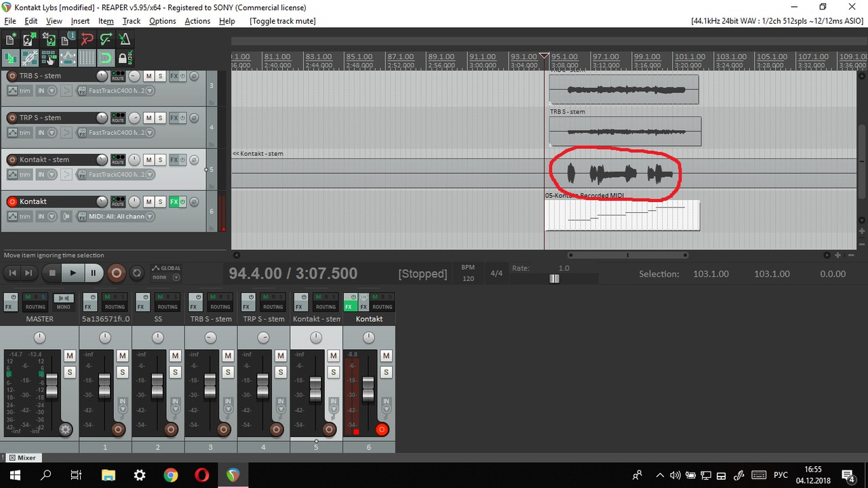This screenshot has height=488, width=868.
Task: Open trim envelope icon on Kontakt track
Action: click(12, 216)
